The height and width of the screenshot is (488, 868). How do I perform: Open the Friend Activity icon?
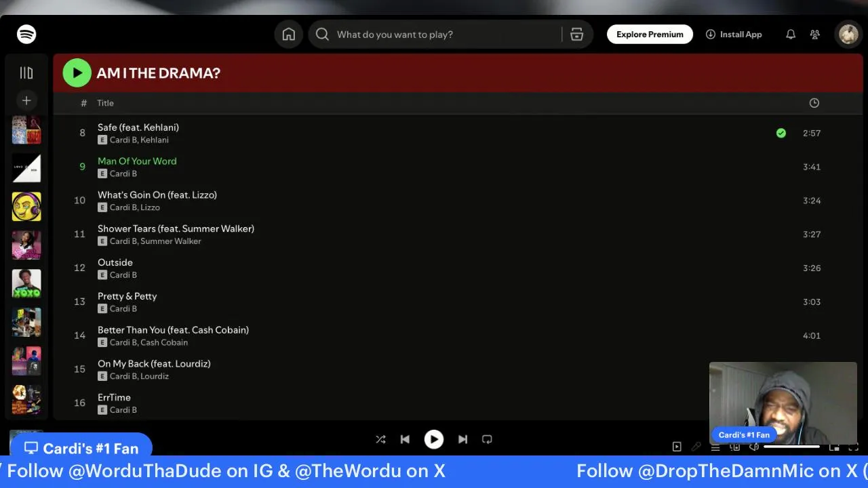pos(815,35)
